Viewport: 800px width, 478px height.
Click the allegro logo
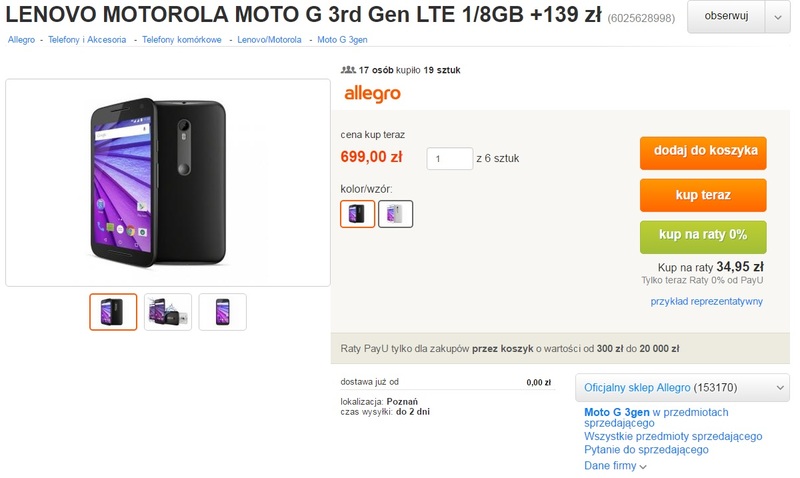(x=372, y=94)
